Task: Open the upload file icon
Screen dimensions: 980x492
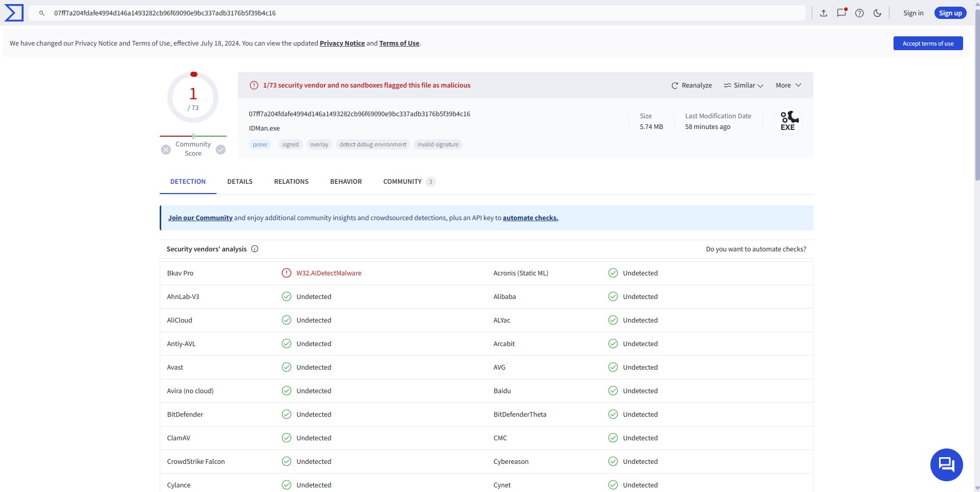Action: pyautogui.click(x=823, y=13)
